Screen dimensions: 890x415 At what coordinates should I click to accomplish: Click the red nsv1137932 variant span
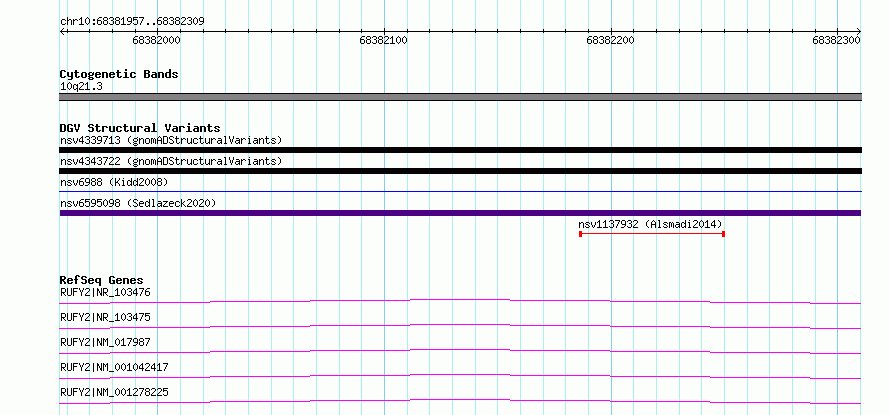pyautogui.click(x=652, y=234)
